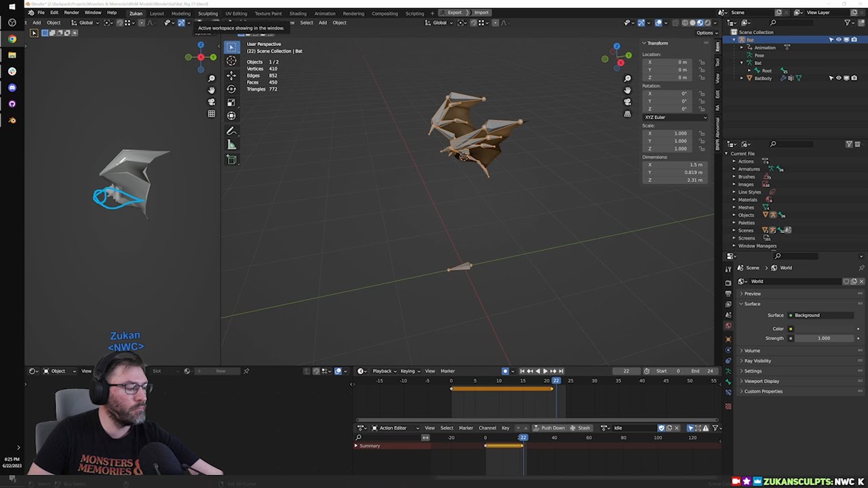Click the Add Cube tool

(231, 160)
